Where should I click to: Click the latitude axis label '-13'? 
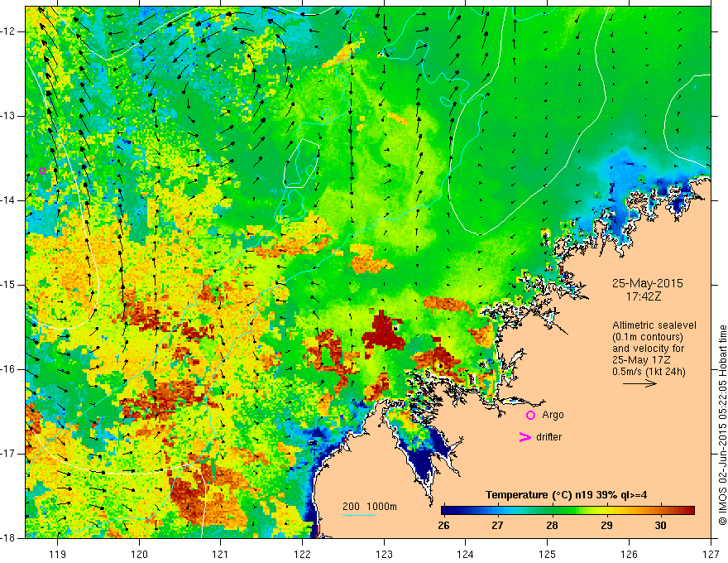point(9,116)
